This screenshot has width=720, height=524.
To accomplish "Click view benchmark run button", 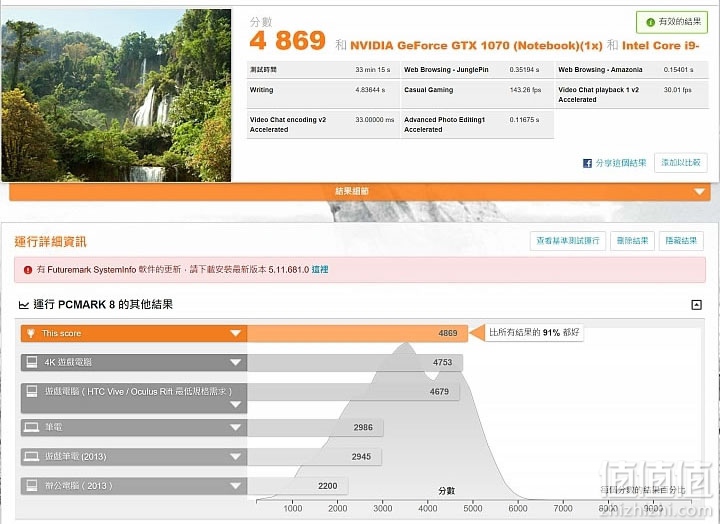I will click(568, 241).
